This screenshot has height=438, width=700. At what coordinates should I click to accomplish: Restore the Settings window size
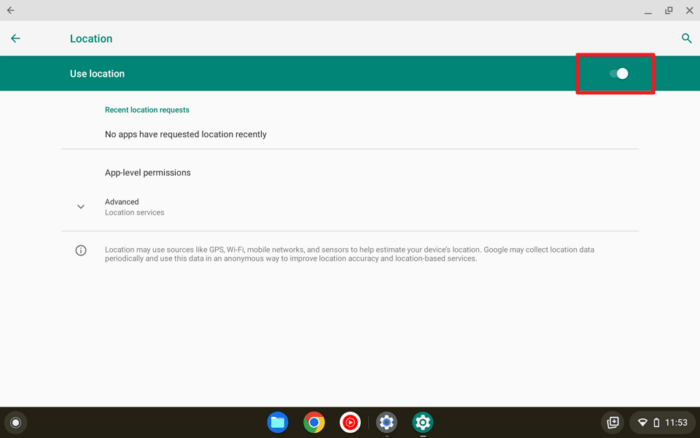coord(669,10)
